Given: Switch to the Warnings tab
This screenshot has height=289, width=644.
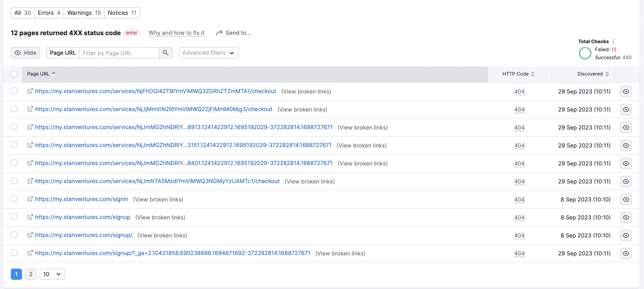Looking at the screenshot, I should (x=84, y=13).
